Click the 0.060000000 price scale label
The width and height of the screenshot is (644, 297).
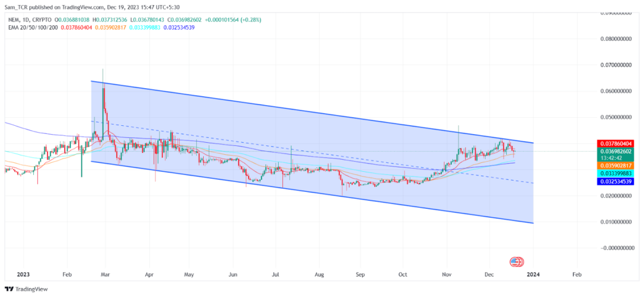coord(615,91)
